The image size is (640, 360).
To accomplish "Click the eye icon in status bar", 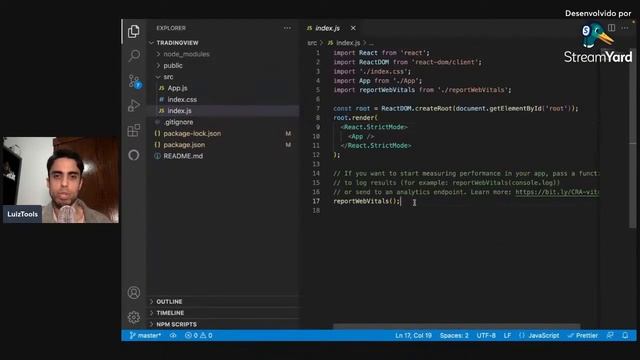I will (x=173, y=336).
